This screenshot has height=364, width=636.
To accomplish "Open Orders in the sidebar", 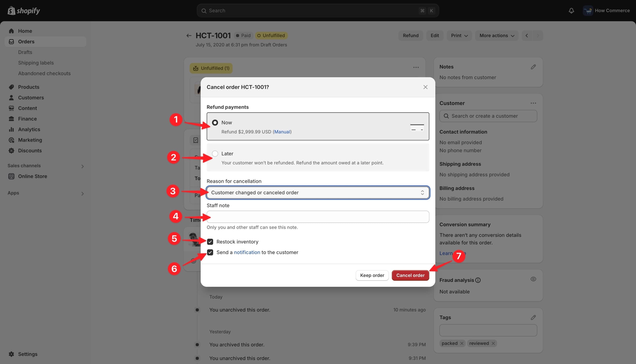I will point(45,41).
